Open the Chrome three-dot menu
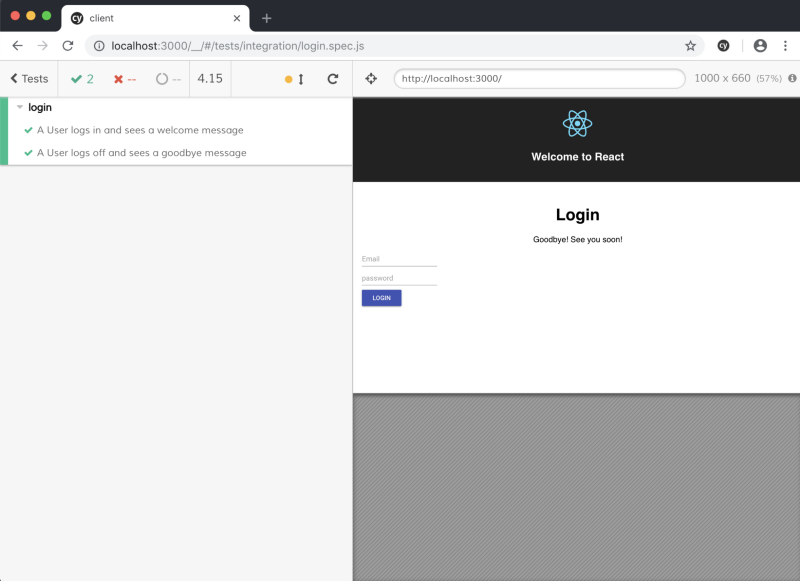The height and width of the screenshot is (581, 800). coord(785,46)
